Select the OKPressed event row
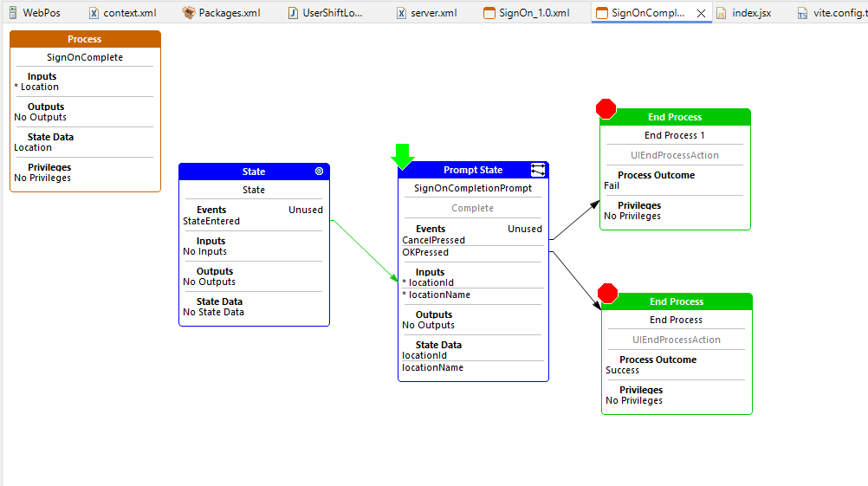This screenshot has height=486, width=868. point(426,252)
